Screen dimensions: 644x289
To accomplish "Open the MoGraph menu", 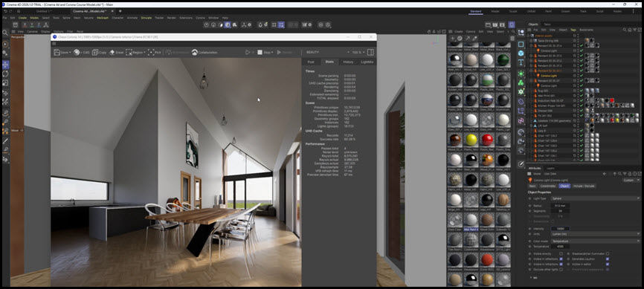I will pyautogui.click(x=103, y=18).
